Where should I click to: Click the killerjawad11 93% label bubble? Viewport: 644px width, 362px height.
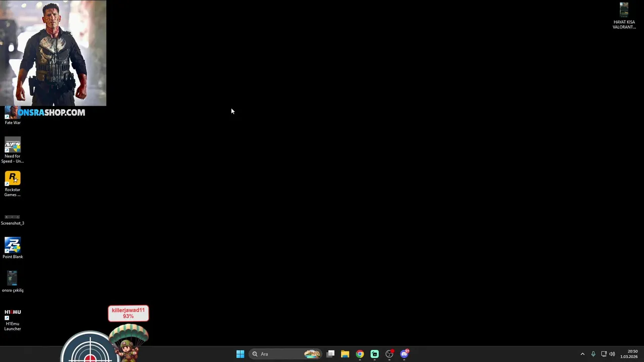point(128,313)
